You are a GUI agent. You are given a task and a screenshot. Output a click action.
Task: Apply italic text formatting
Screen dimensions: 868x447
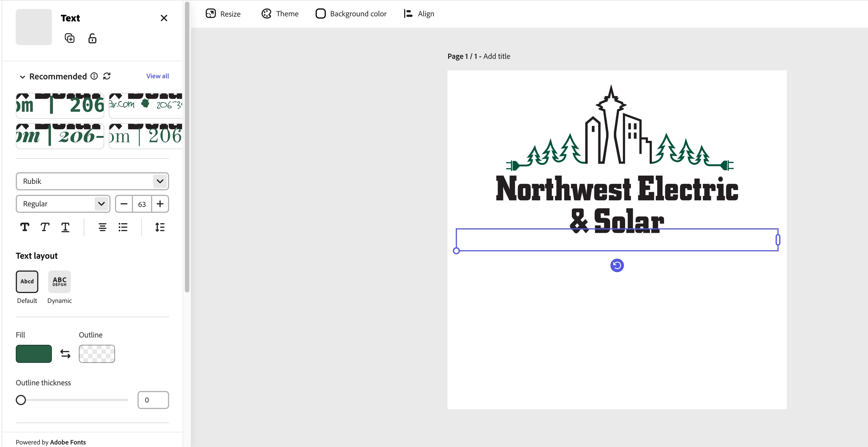(45, 227)
